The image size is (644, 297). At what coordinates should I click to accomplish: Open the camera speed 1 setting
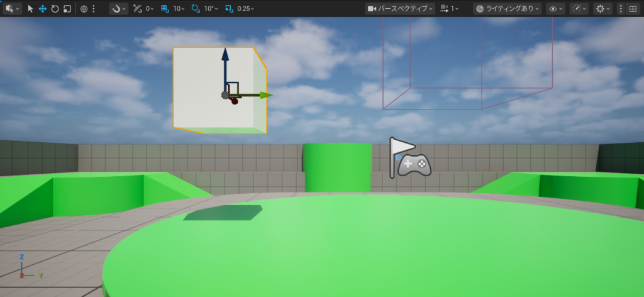point(450,9)
